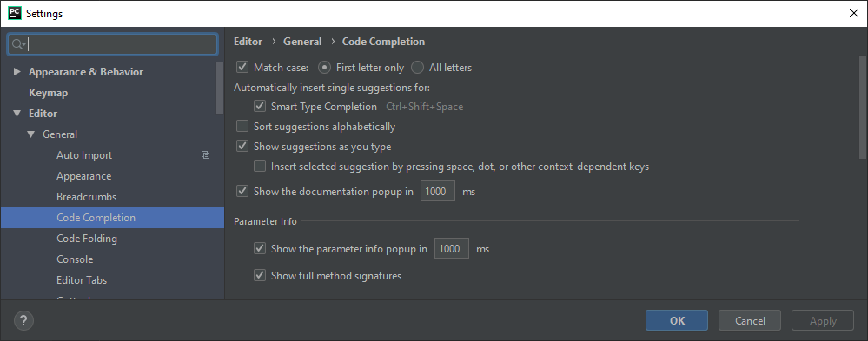
Task: Click the OK button
Action: point(677,320)
